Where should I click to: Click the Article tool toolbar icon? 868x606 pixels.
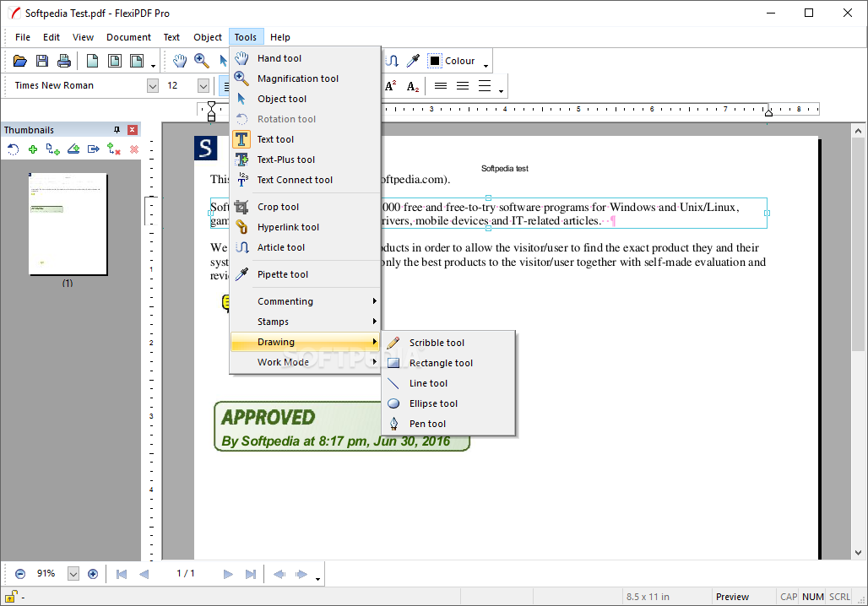pos(392,61)
